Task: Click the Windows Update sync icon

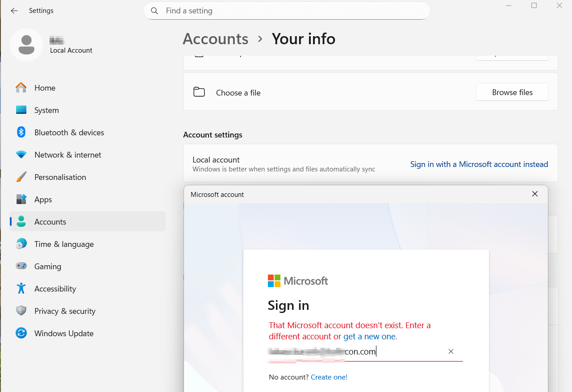Action: click(21, 334)
